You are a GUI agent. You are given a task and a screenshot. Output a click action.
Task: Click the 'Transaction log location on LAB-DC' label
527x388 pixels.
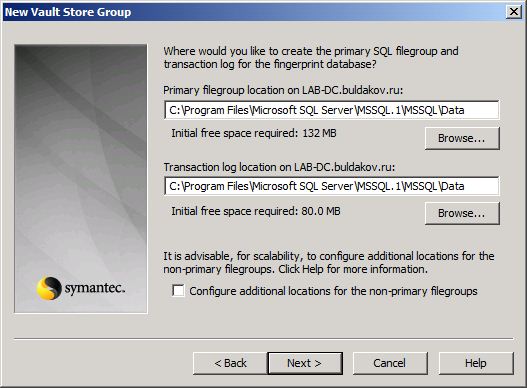click(x=279, y=167)
